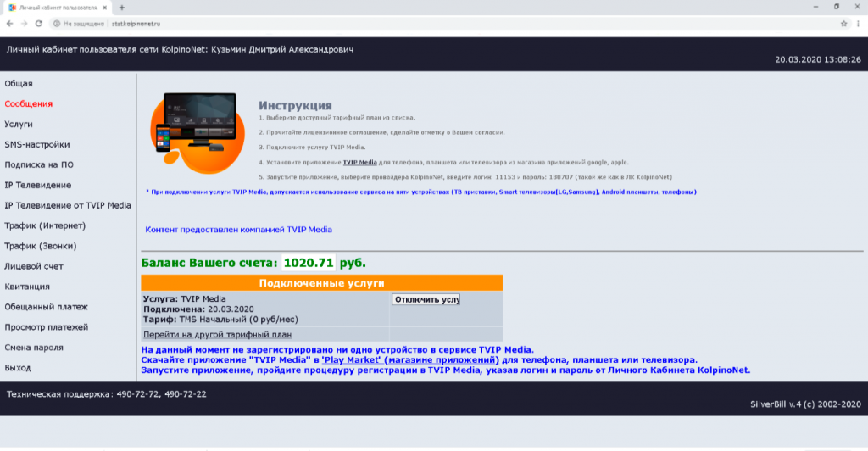Click the browser back arrow
This screenshot has width=868, height=451.
tap(9, 24)
